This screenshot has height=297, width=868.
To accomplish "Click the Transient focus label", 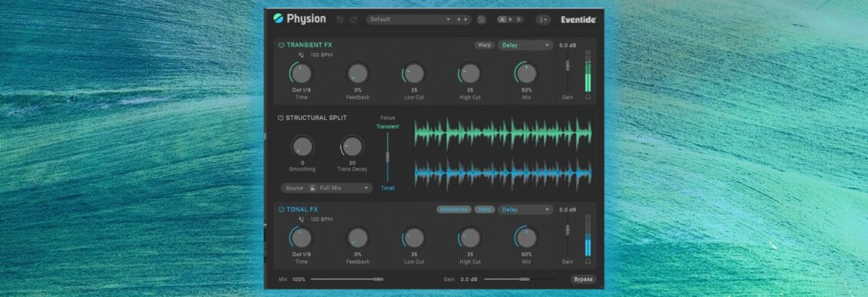I will pos(387,127).
